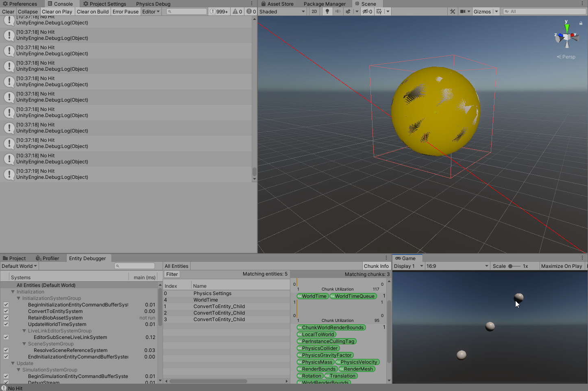Open the Package Manager tab
588x391 pixels.
pos(324,4)
